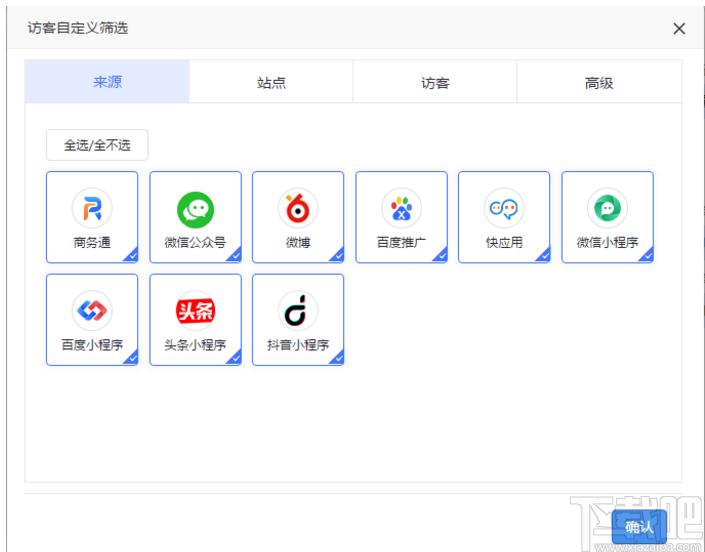Viewport: 705px width, 552px height.
Task: Toggle the checkmark on 头条小程序 card
Action: click(235, 359)
